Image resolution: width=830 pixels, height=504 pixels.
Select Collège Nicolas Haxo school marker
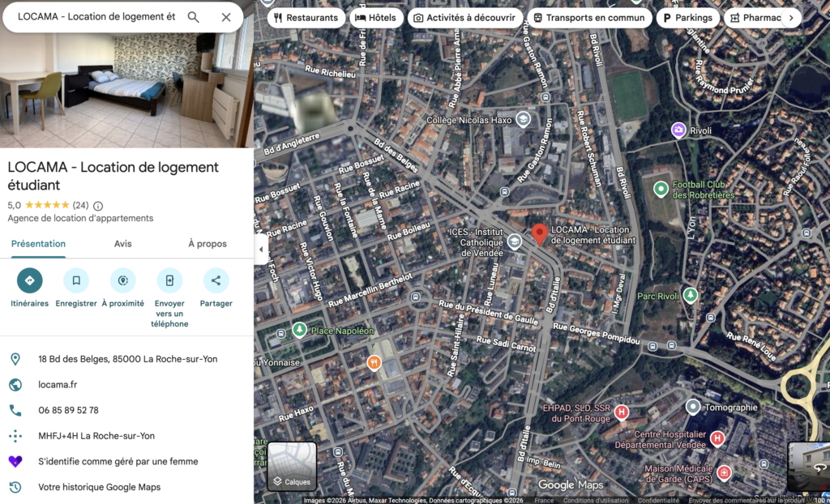(x=523, y=120)
